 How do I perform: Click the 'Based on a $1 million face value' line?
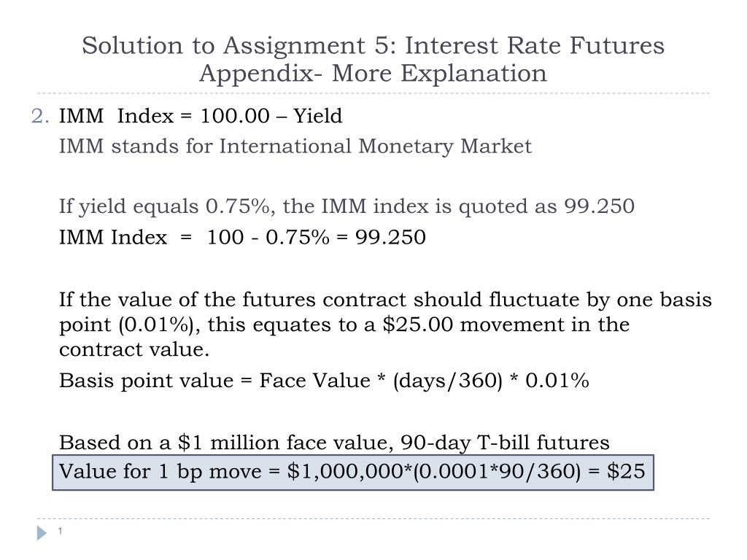coord(334,443)
